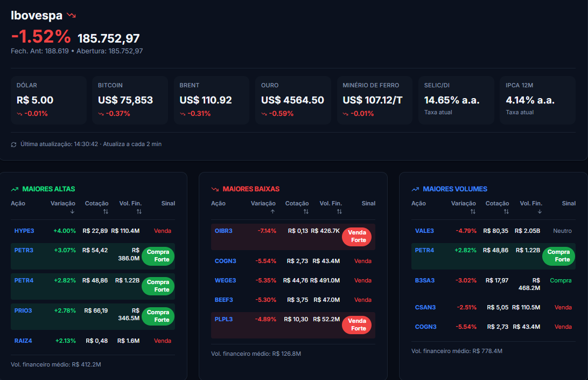Click Vol. financeiro médio: R$ 778.4M
This screenshot has width=588, height=380.
457,351
